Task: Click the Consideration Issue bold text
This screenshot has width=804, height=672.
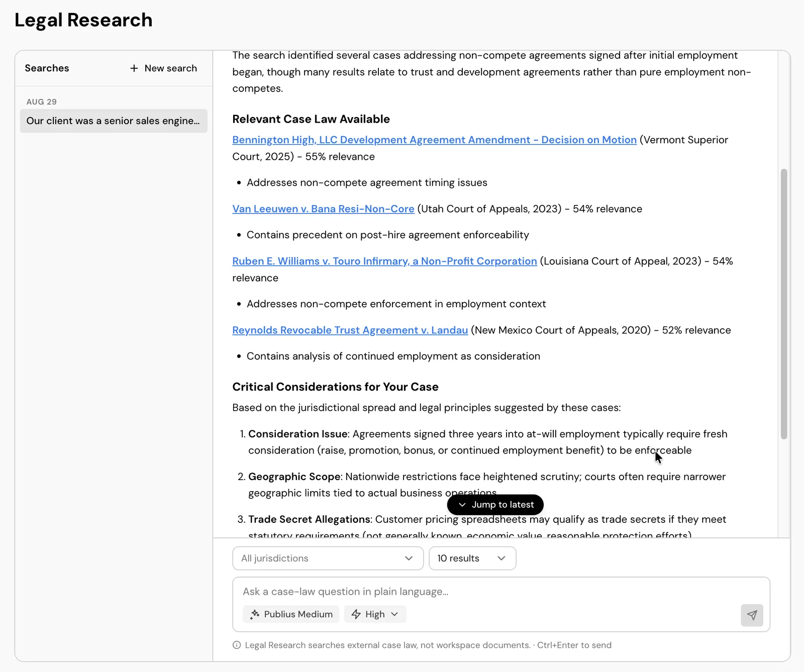Action: [x=297, y=434]
